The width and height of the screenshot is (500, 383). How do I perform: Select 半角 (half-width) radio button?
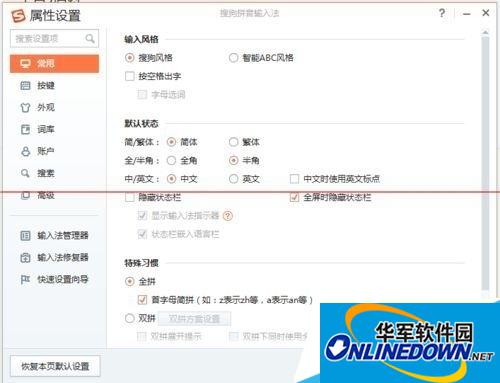tap(233, 161)
